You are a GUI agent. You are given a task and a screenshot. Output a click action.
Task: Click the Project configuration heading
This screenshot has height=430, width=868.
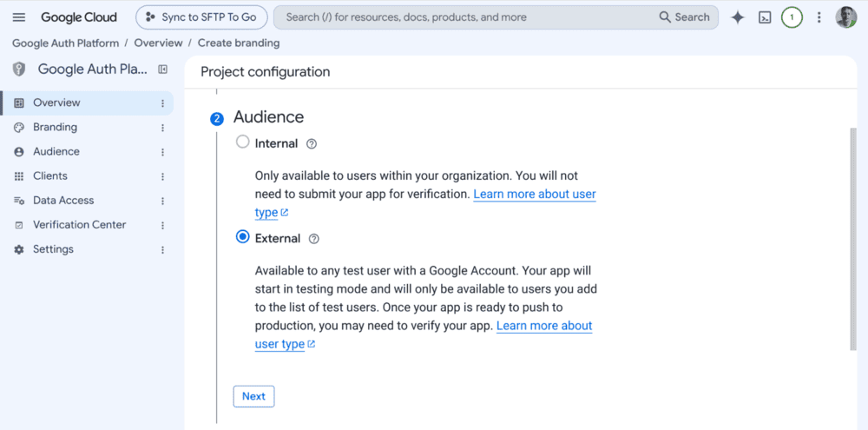point(265,72)
